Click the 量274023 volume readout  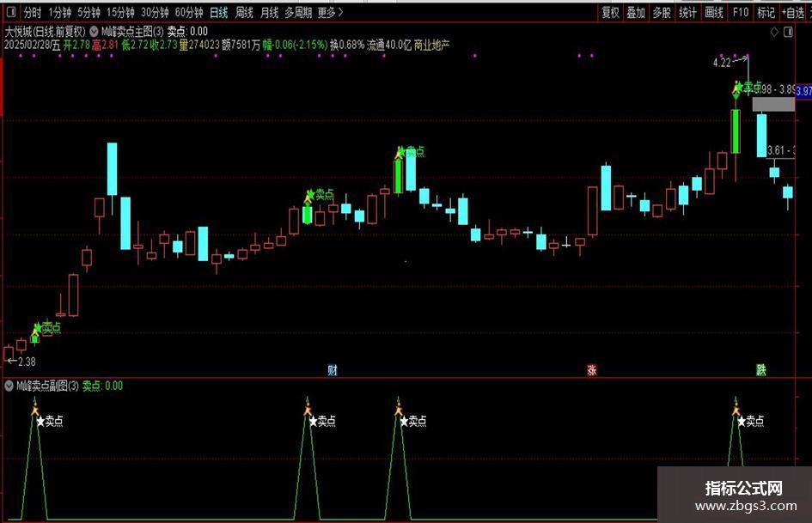[198, 45]
